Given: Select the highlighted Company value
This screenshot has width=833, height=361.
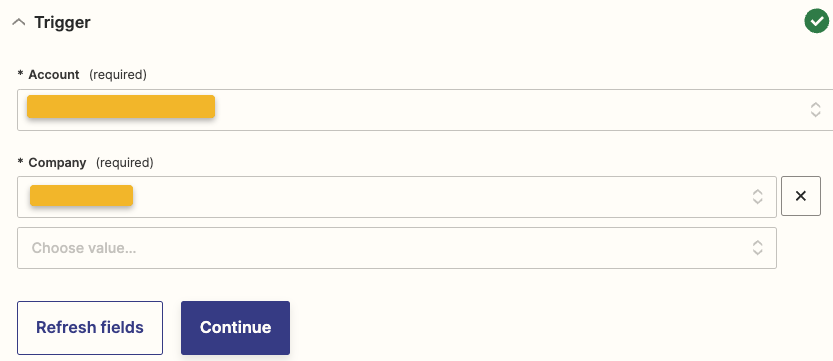Looking at the screenshot, I should 81,195.
